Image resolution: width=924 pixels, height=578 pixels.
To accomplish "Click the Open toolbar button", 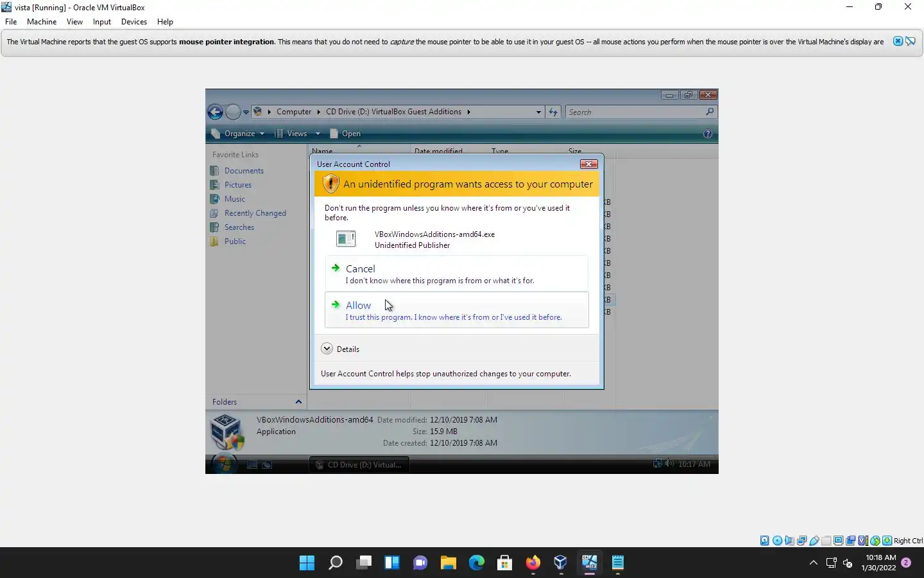I will [x=345, y=134].
